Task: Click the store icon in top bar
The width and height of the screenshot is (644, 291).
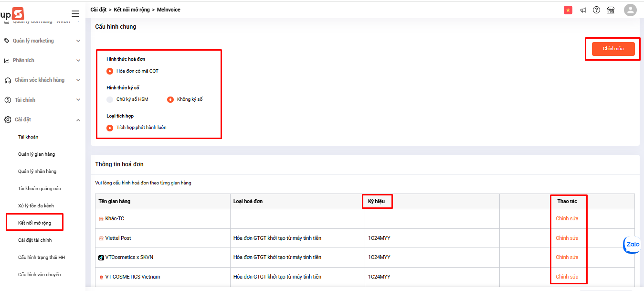Action: point(610,10)
